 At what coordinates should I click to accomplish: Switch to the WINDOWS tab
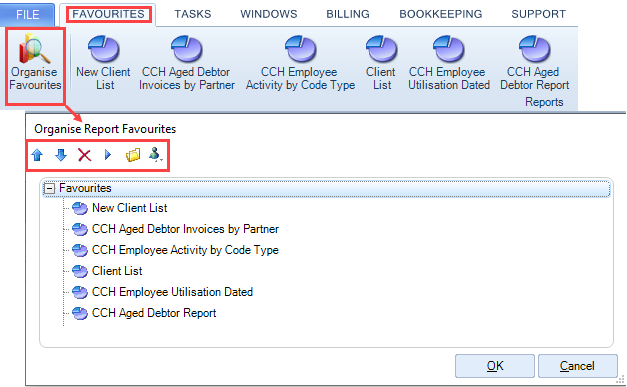269,14
